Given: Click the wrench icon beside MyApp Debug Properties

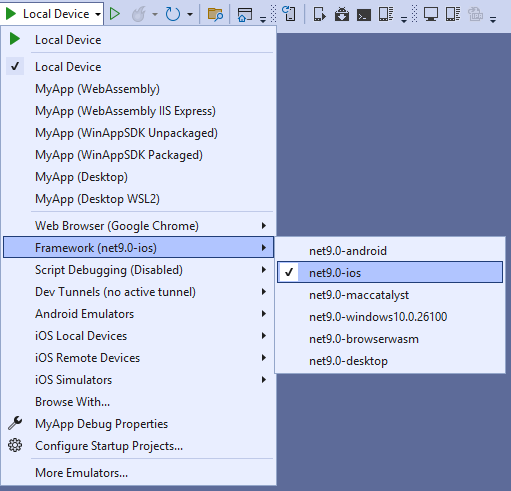Looking at the screenshot, I should point(15,423).
